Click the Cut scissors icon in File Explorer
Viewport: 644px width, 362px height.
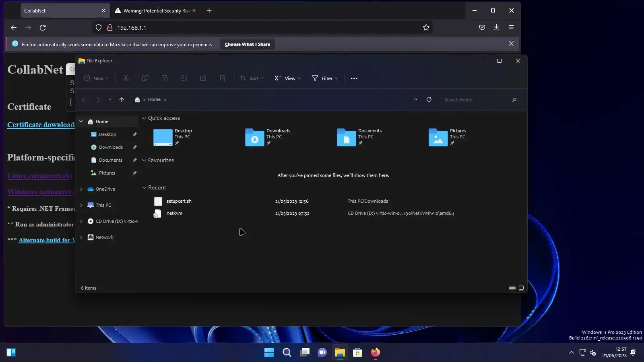(x=126, y=78)
